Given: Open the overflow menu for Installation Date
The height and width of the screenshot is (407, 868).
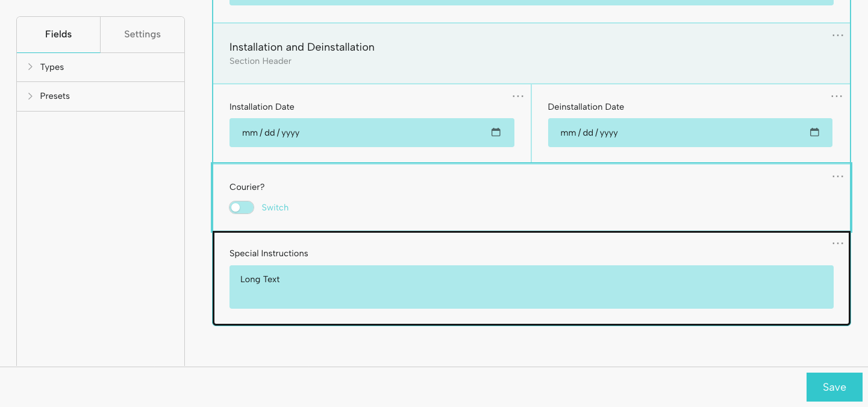Looking at the screenshot, I should coord(518,96).
